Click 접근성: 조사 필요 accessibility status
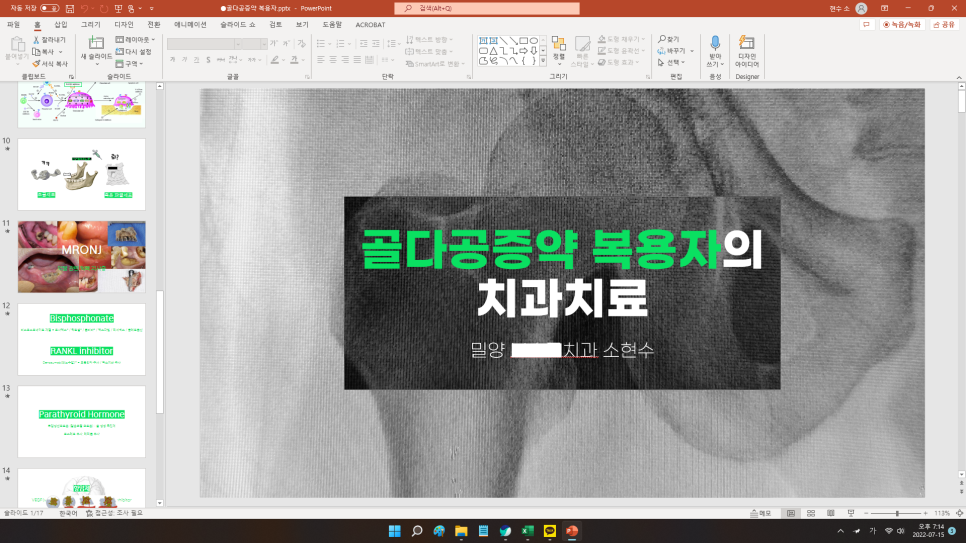The image size is (966, 543). pyautogui.click(x=115, y=513)
